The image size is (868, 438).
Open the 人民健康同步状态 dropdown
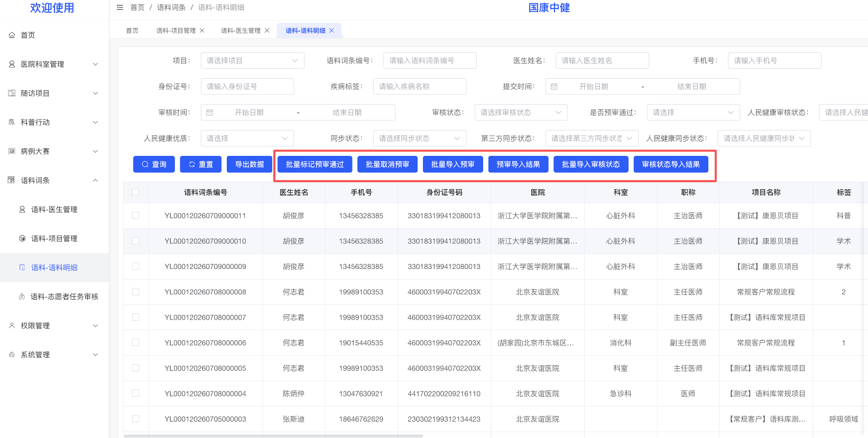[764, 138]
